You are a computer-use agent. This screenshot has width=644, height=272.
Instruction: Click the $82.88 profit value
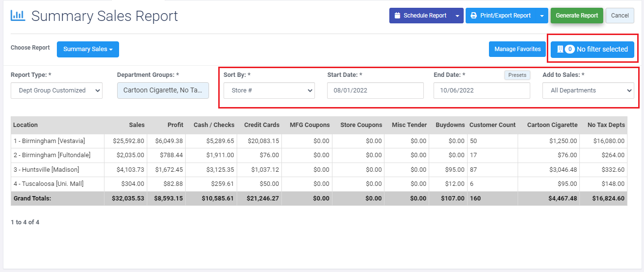coord(173,184)
